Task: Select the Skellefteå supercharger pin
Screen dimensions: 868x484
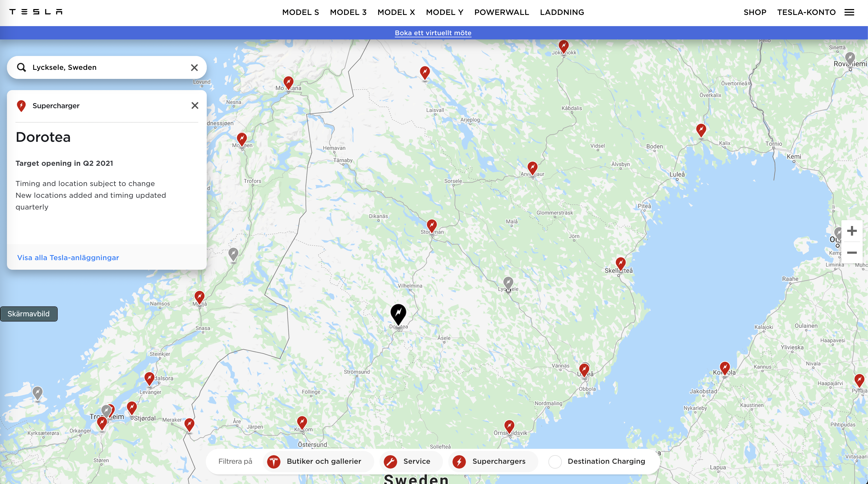Action: point(620,264)
